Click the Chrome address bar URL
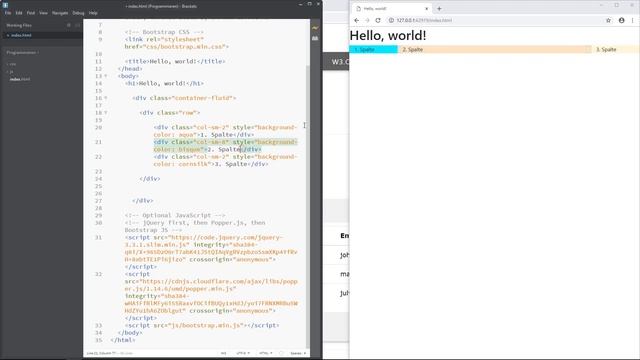640x360 pixels. pyautogui.click(x=424, y=20)
